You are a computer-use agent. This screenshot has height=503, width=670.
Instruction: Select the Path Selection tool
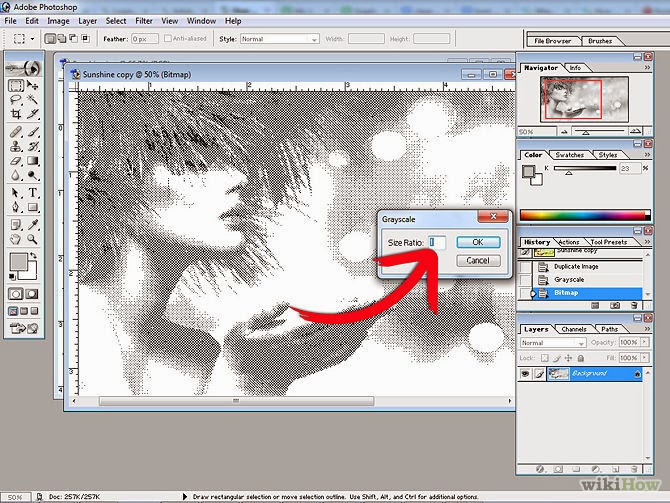point(15,193)
